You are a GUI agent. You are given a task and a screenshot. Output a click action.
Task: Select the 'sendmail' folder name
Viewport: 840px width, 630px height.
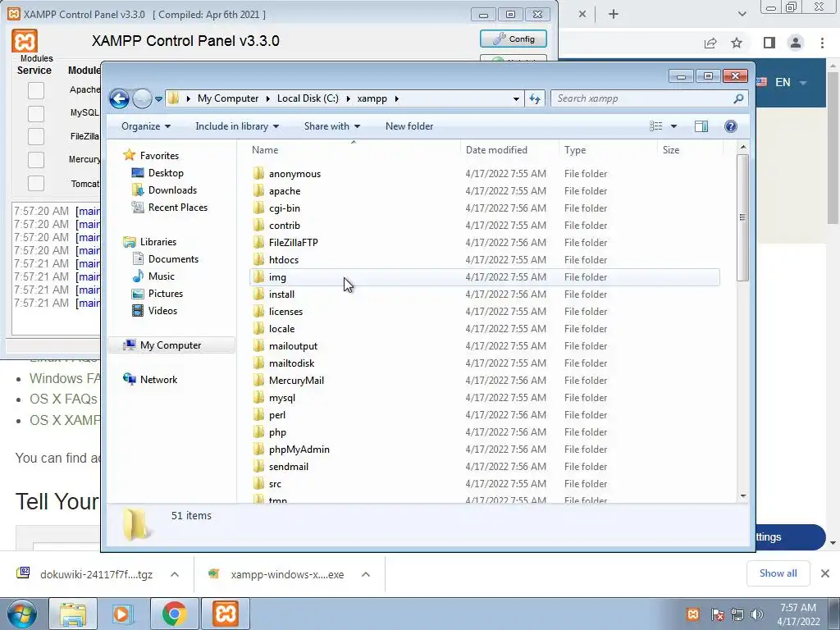point(288,467)
